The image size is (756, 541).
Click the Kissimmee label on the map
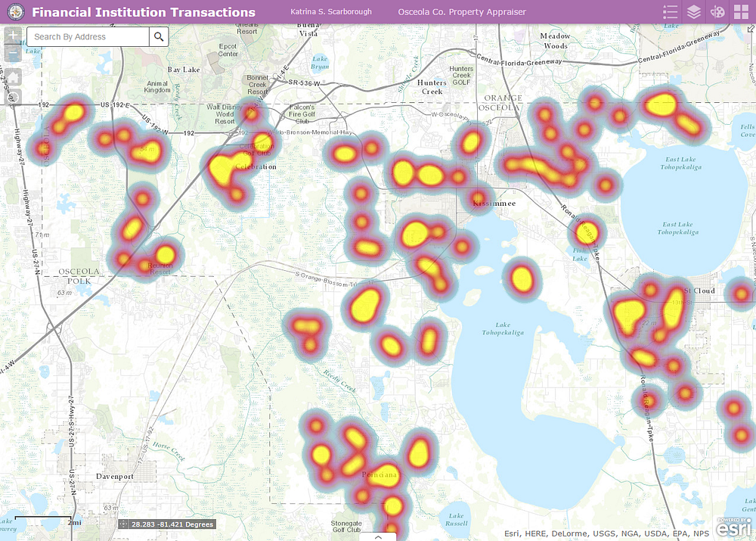(494, 204)
